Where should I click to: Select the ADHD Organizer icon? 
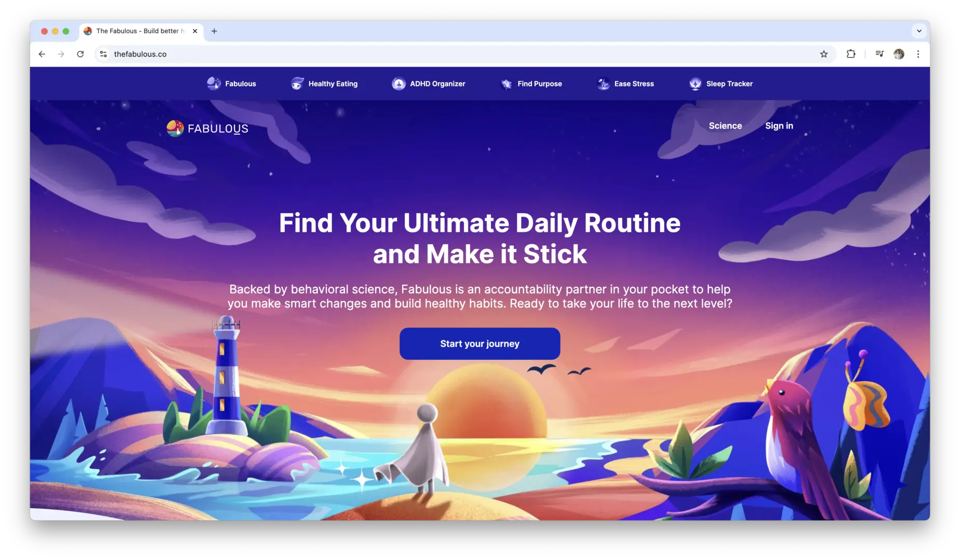click(399, 83)
